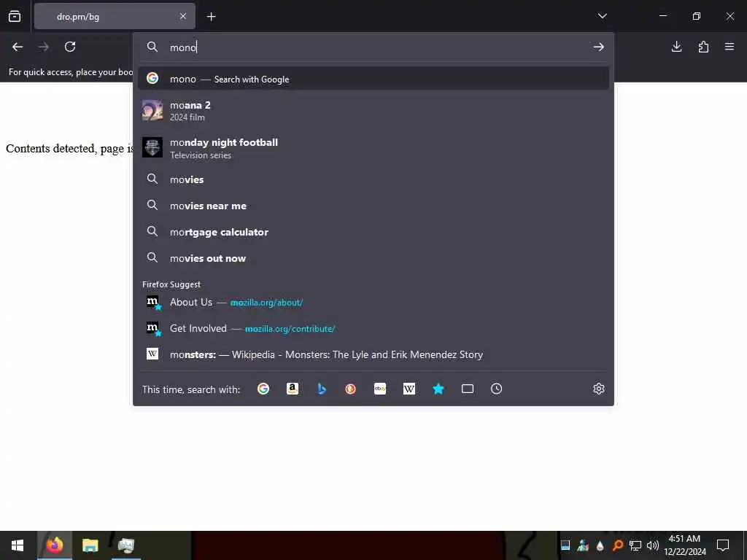Select 'movies out now' suggestion
Screen dimensions: 747x560
(x=373, y=258)
